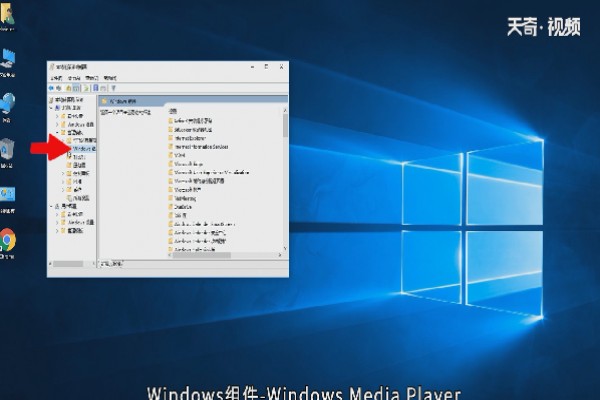Expand Windows 设置 under User Configuration
The image size is (600, 400).
click(57, 222)
